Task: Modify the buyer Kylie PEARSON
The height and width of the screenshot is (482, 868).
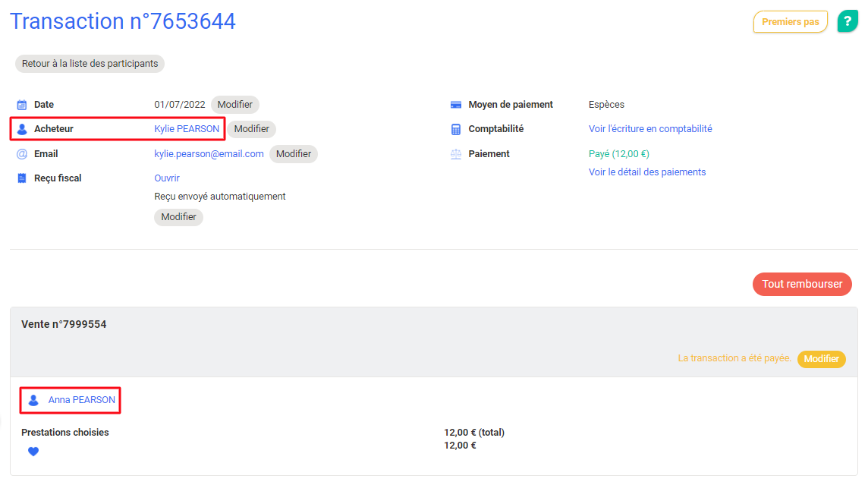Action: [251, 129]
